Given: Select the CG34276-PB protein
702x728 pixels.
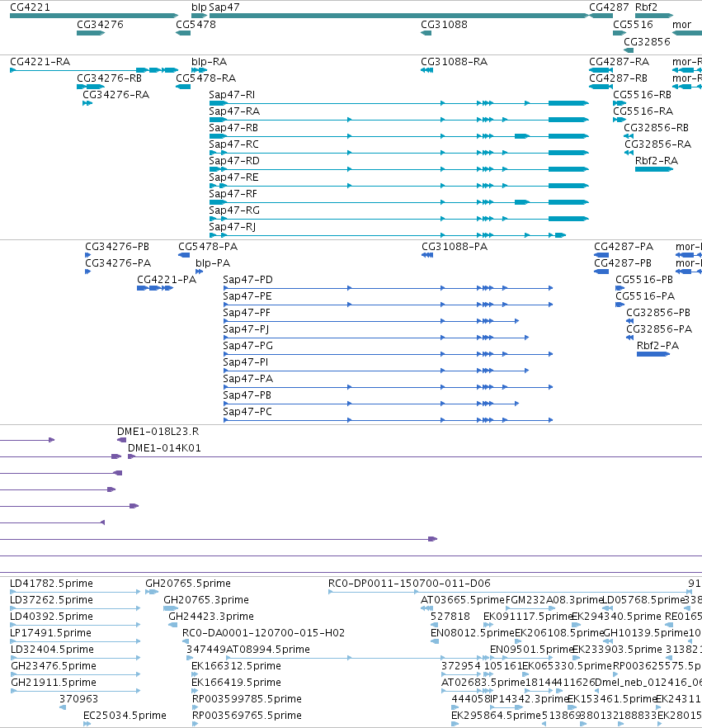Looking at the screenshot, I should (87, 255).
